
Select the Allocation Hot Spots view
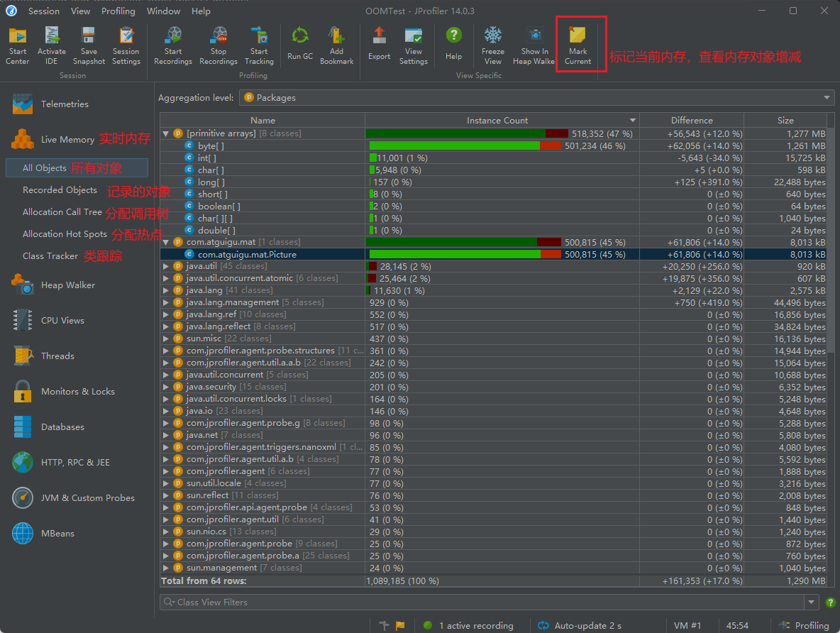65,233
